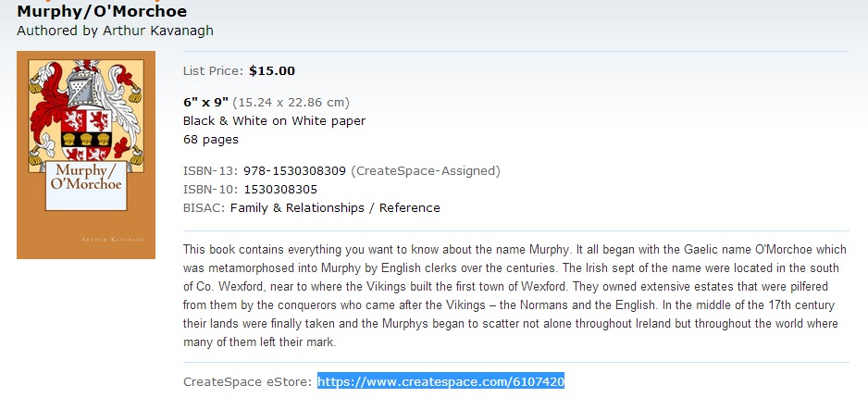This screenshot has height=410, width=868.
Task: Click the 'BISAC:' label
Action: (x=205, y=208)
